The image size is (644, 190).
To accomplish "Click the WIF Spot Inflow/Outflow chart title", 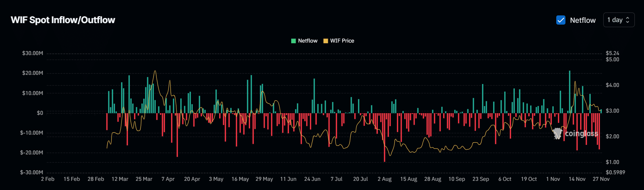I will click(x=63, y=20).
